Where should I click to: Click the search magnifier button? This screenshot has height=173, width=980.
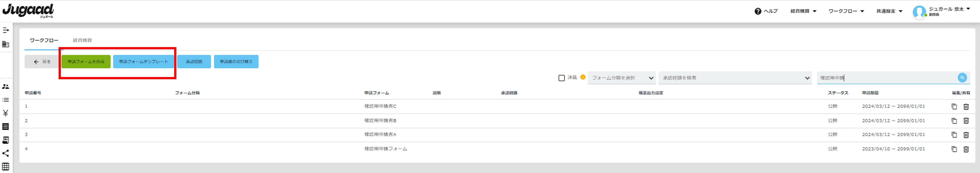click(x=962, y=78)
